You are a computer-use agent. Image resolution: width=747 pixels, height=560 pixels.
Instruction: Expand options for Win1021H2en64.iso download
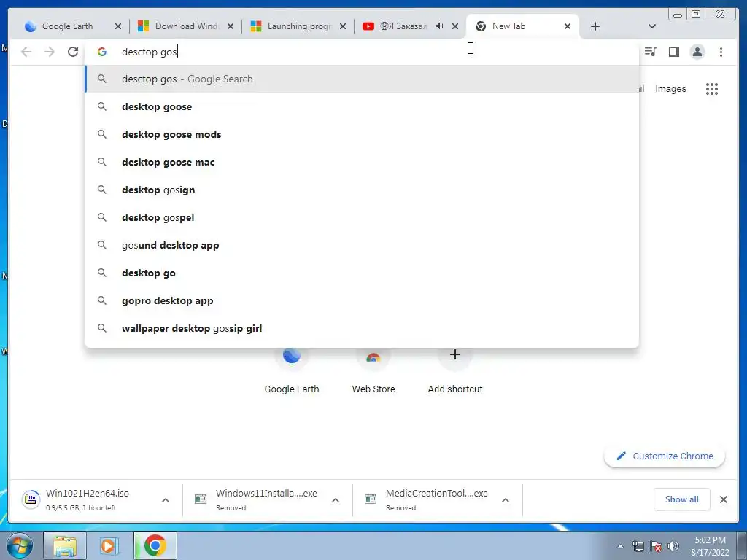pos(166,500)
